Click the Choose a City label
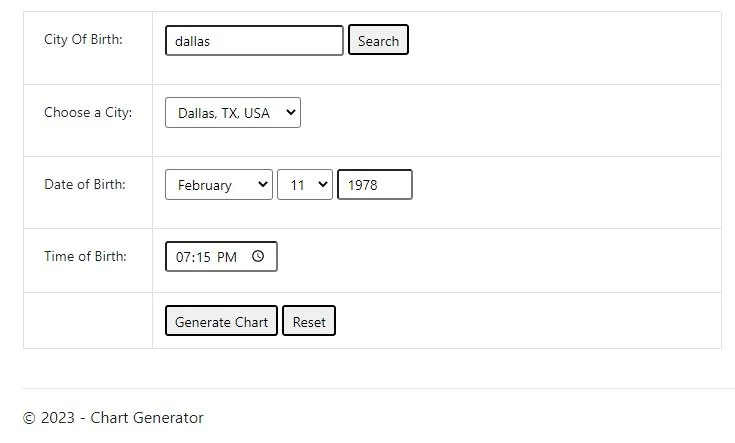The height and width of the screenshot is (443, 735). click(x=88, y=112)
